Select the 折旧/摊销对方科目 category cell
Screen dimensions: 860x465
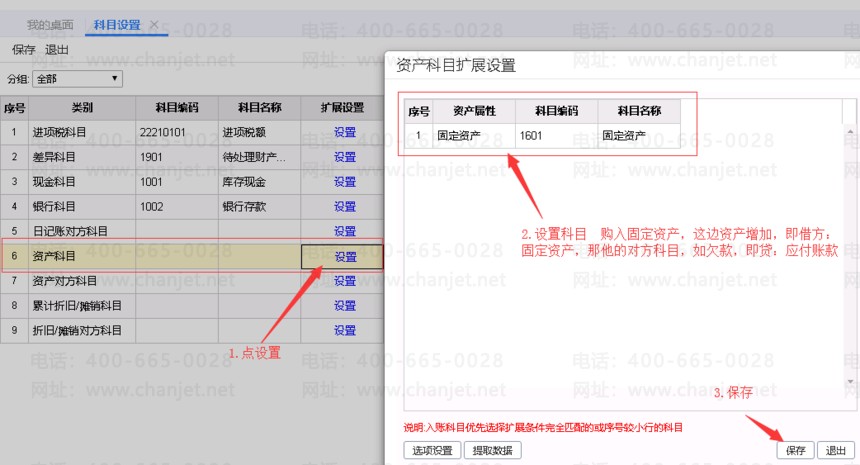(82, 330)
